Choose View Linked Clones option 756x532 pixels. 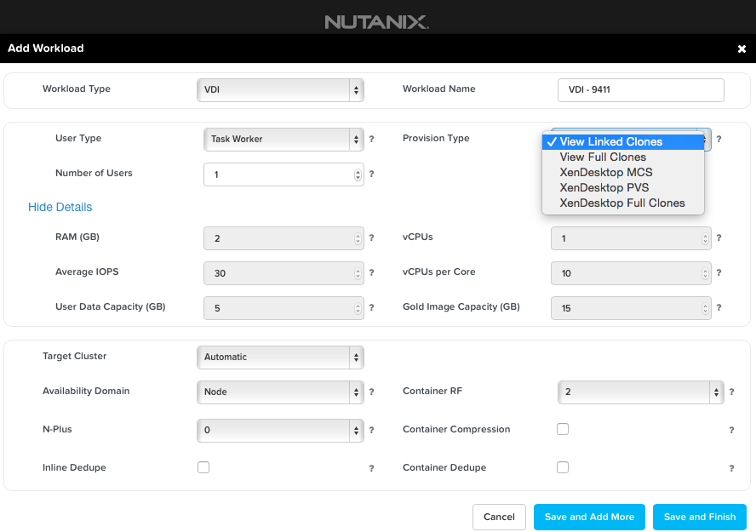(x=623, y=141)
